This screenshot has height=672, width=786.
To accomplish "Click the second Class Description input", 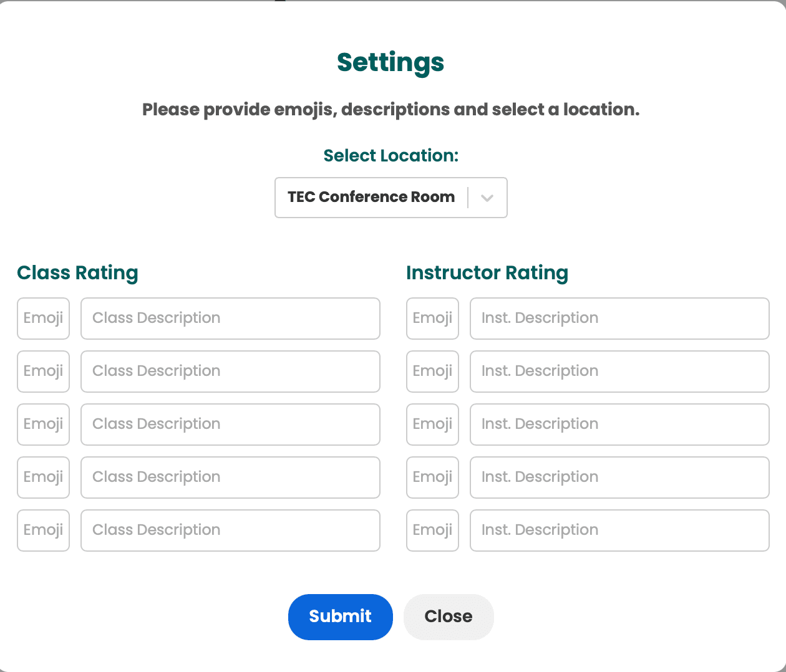I will [230, 372].
